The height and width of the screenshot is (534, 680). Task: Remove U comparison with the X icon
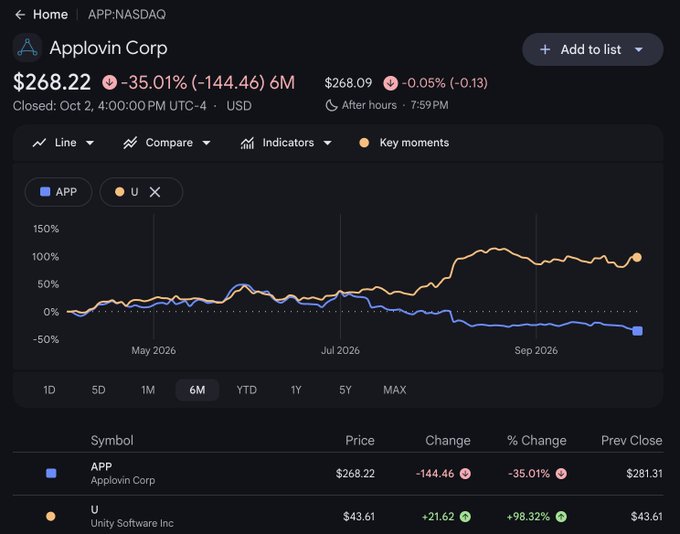coord(155,192)
